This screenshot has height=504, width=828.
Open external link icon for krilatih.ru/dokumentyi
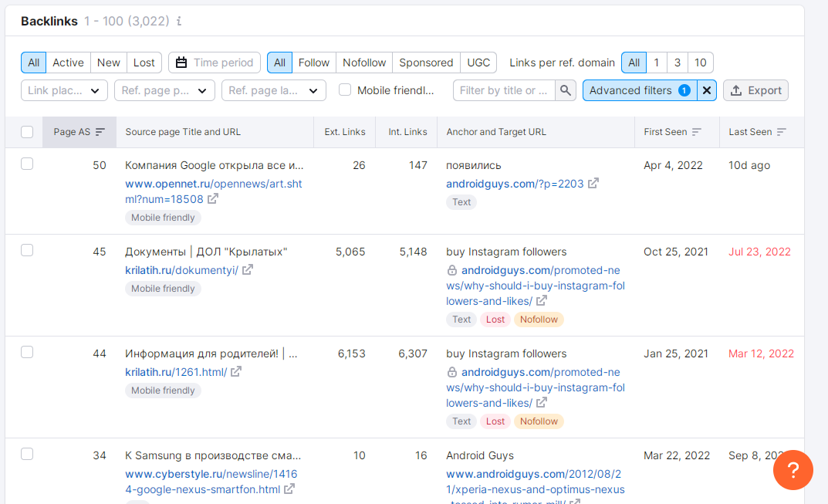pos(247,270)
